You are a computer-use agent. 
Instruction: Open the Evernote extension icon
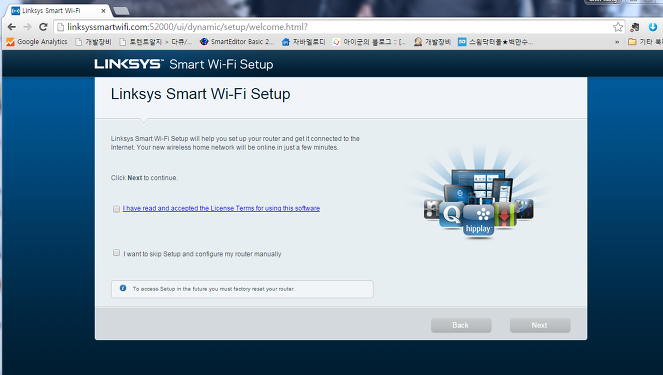(635, 27)
